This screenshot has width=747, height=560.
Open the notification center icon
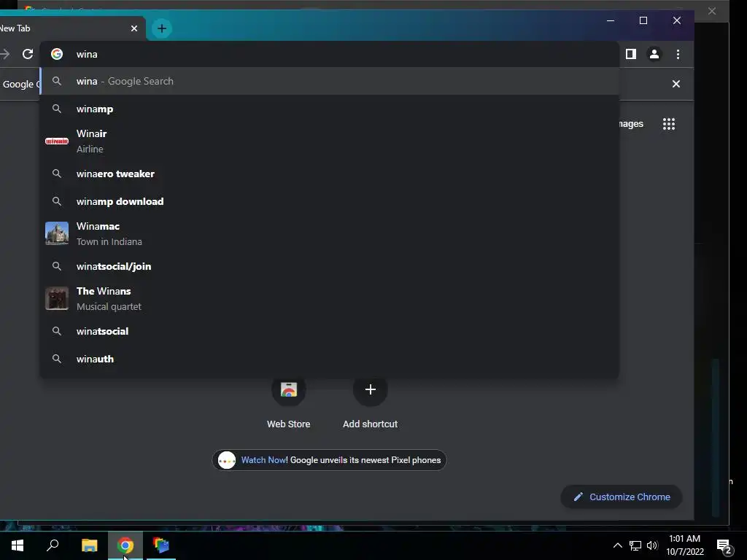(x=724, y=545)
